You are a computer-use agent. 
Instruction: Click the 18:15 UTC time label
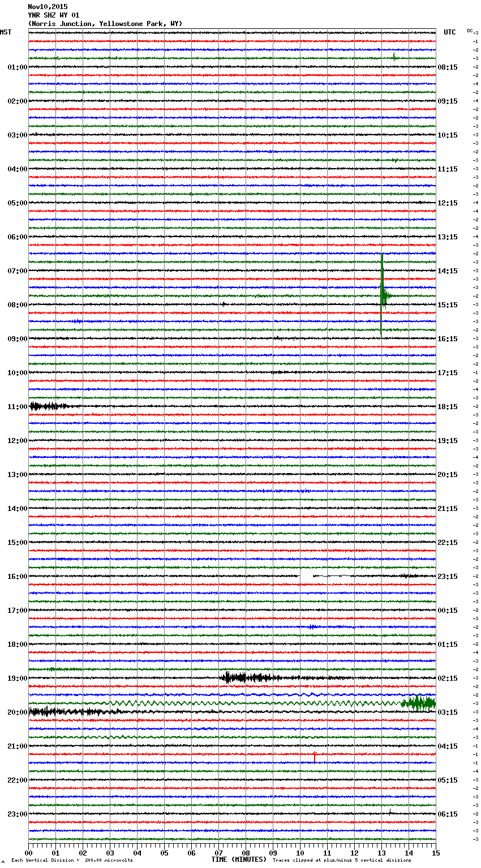[448, 407]
